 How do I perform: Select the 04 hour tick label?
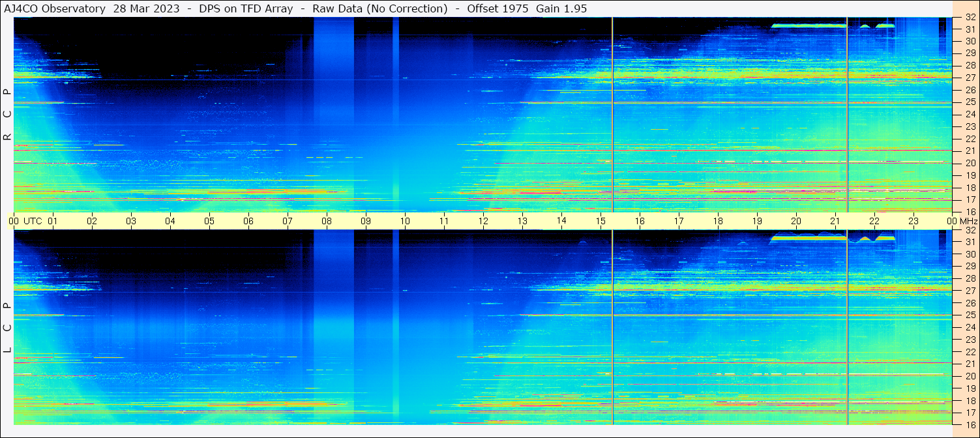[x=170, y=221]
